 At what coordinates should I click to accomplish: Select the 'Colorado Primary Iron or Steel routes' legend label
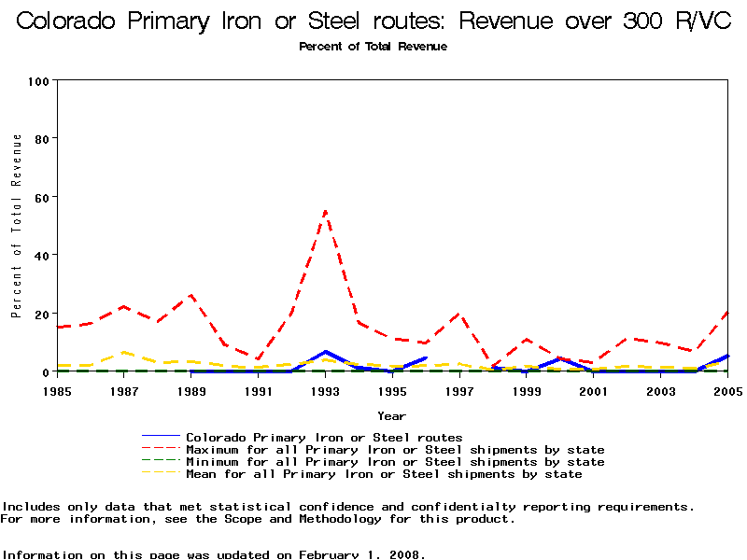(324, 437)
